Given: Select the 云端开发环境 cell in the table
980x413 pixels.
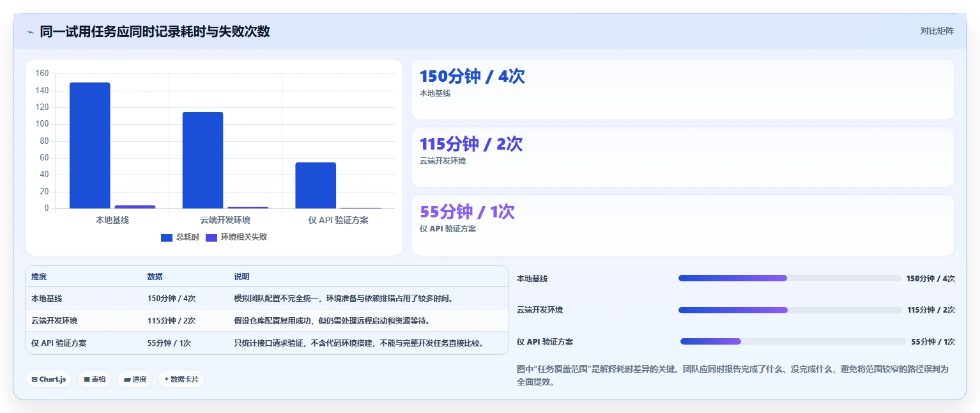Looking at the screenshot, I should (54, 321).
